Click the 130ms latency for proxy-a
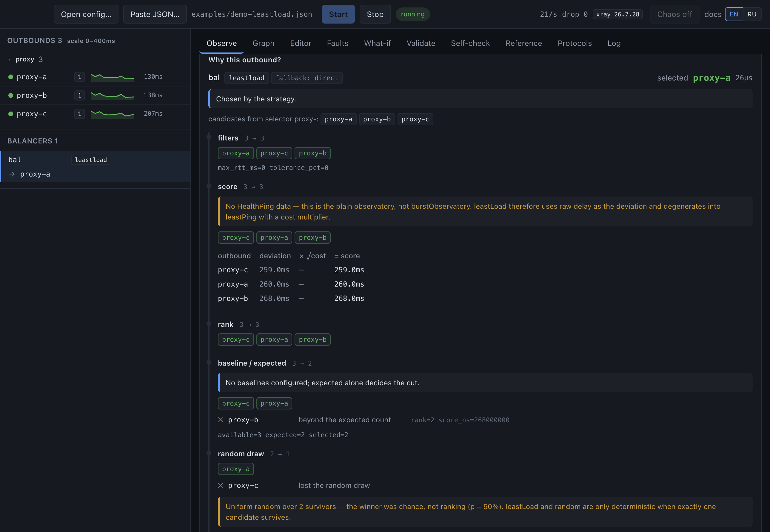The image size is (770, 532). click(153, 77)
